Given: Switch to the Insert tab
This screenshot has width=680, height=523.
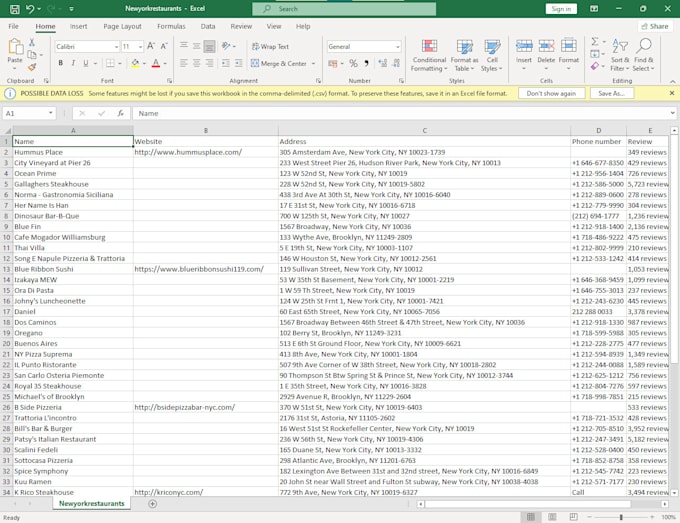Looking at the screenshot, I should pyautogui.click(x=78, y=26).
